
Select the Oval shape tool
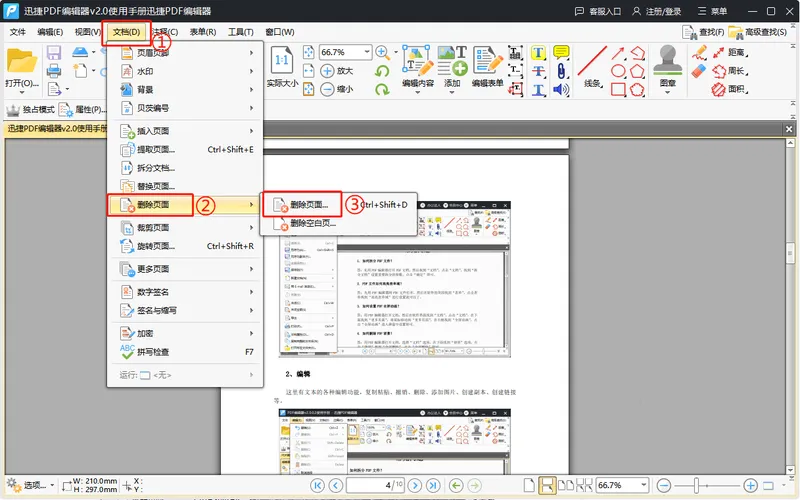(x=618, y=71)
